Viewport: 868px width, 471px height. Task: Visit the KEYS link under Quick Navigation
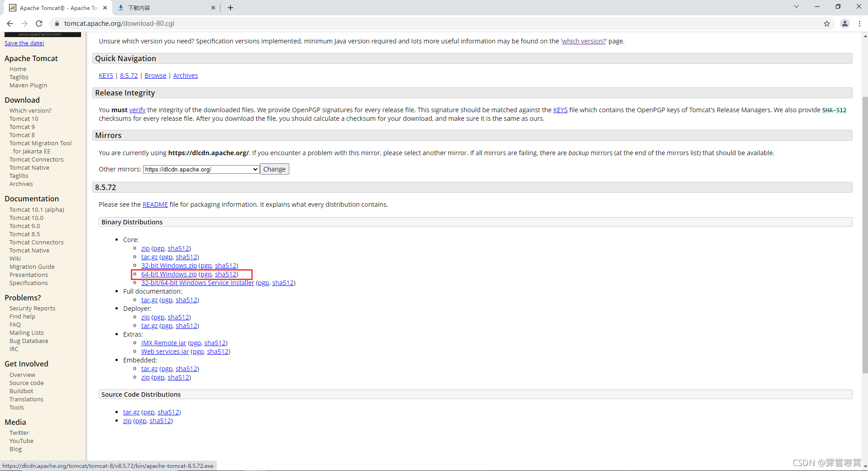click(x=106, y=75)
